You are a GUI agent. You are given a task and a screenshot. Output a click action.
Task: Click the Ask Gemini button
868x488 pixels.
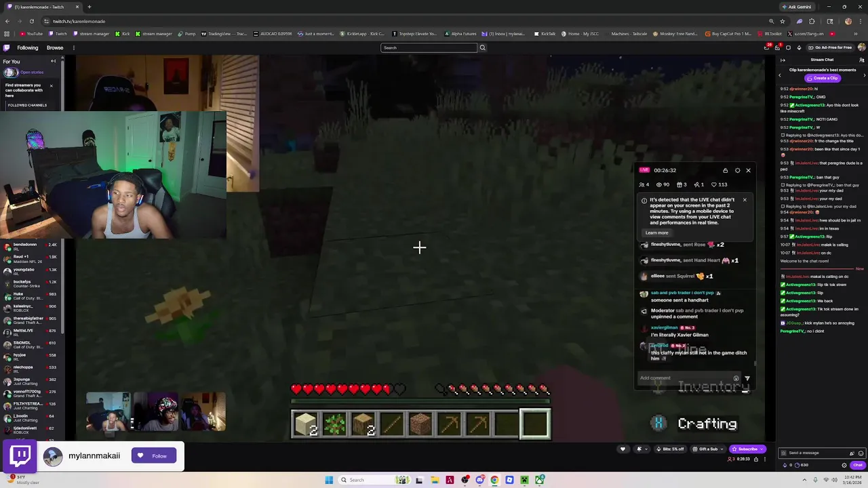[797, 7]
